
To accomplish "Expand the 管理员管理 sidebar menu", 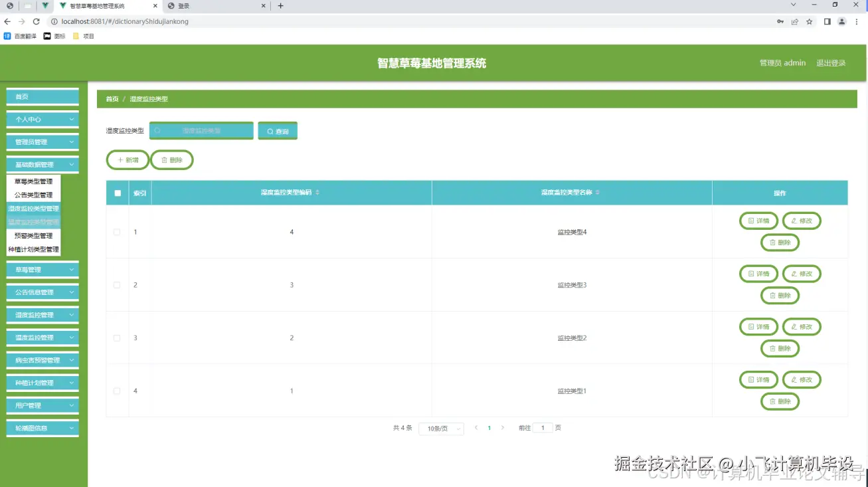I will coord(43,142).
